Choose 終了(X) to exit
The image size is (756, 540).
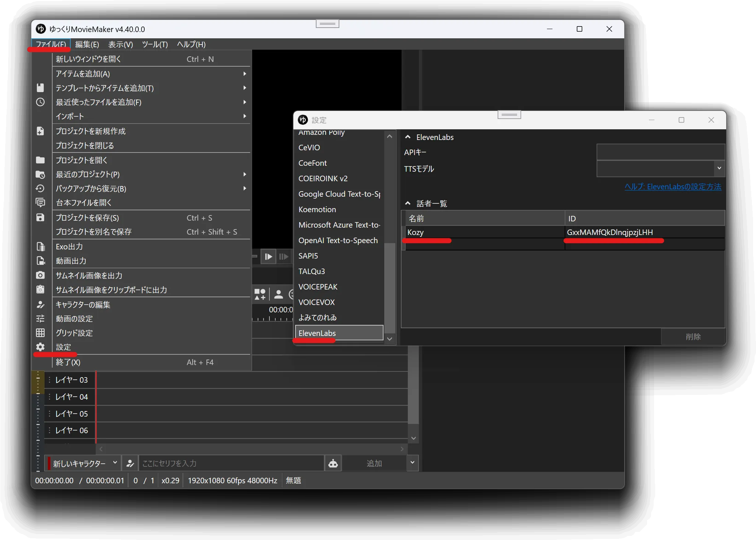click(x=152, y=362)
